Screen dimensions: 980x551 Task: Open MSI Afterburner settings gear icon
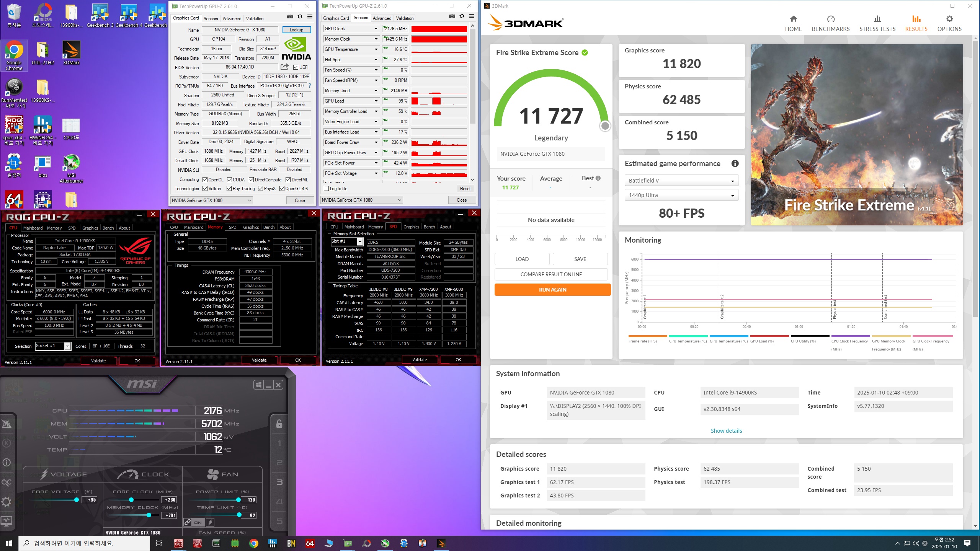point(7,502)
